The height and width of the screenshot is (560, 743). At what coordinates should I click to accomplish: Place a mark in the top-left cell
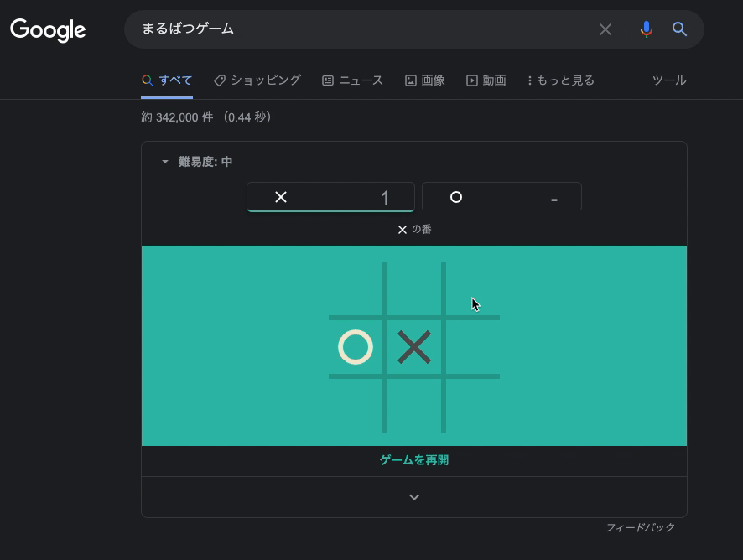(356, 289)
